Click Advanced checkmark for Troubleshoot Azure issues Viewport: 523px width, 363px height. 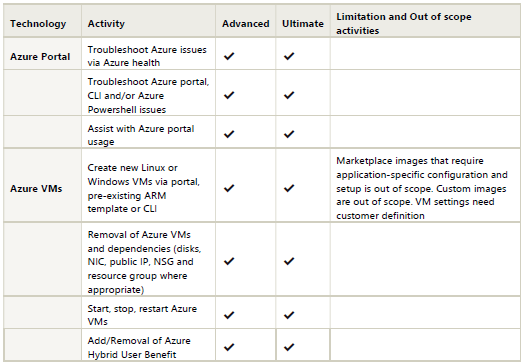tap(229, 56)
